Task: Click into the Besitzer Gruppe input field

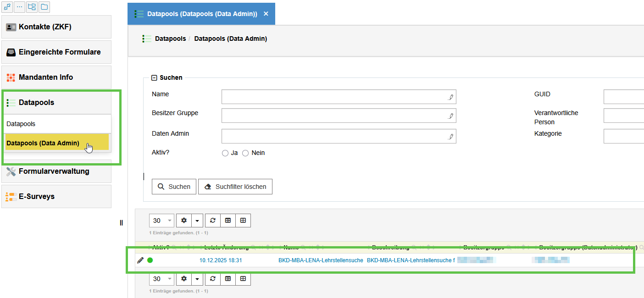Action: [334, 116]
